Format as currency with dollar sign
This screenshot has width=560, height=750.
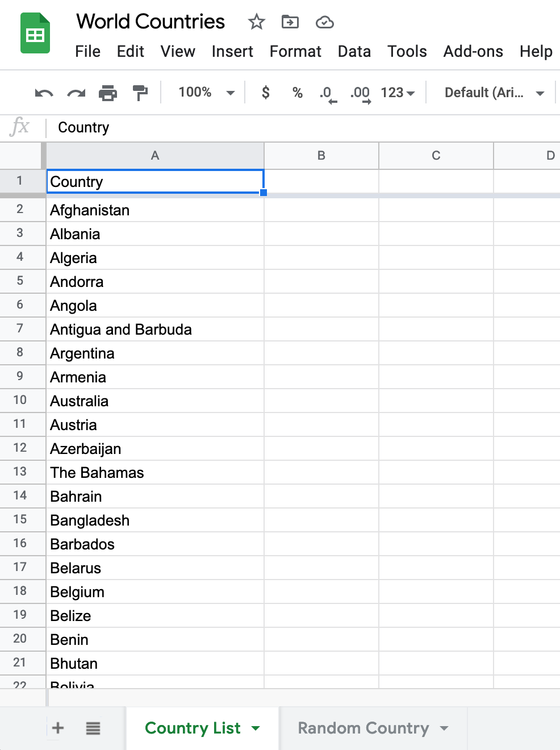(265, 93)
